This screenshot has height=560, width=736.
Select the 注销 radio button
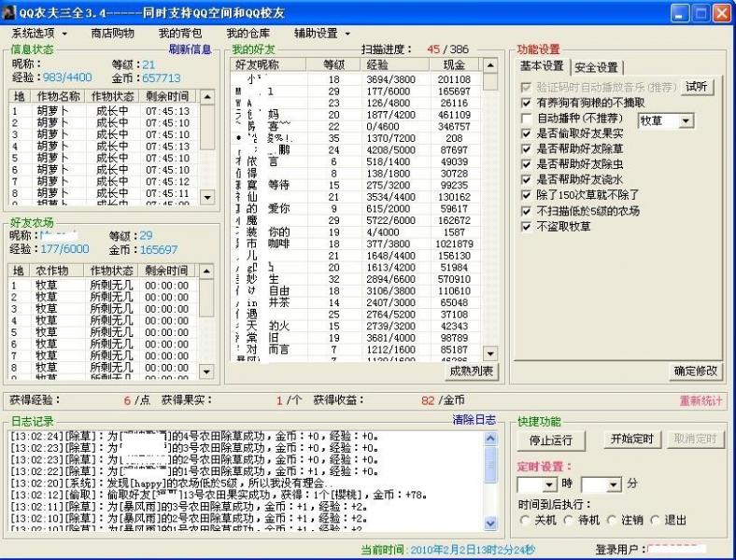point(611,520)
